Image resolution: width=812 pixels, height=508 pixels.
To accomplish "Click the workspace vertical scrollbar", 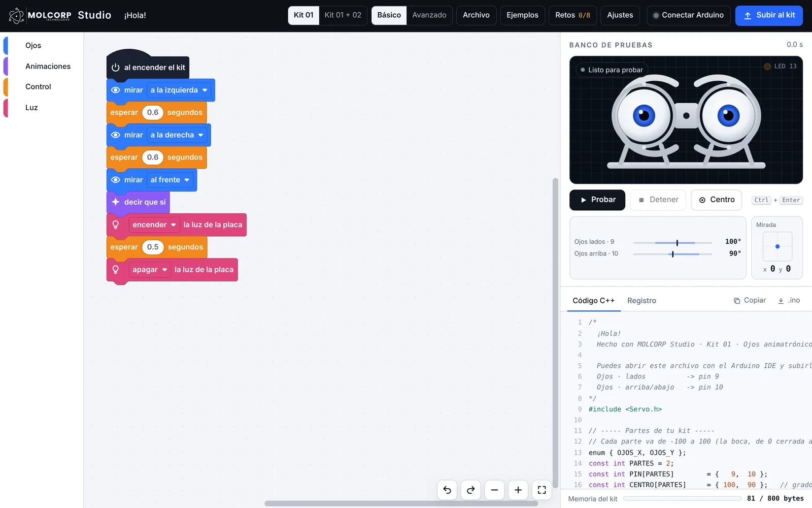I will point(555,333).
